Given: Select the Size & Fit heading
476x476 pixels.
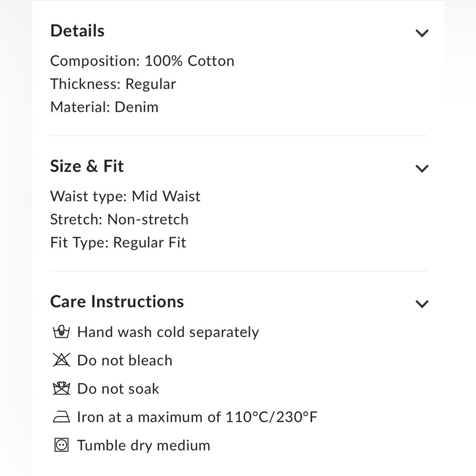Looking at the screenshot, I should [x=87, y=166].
